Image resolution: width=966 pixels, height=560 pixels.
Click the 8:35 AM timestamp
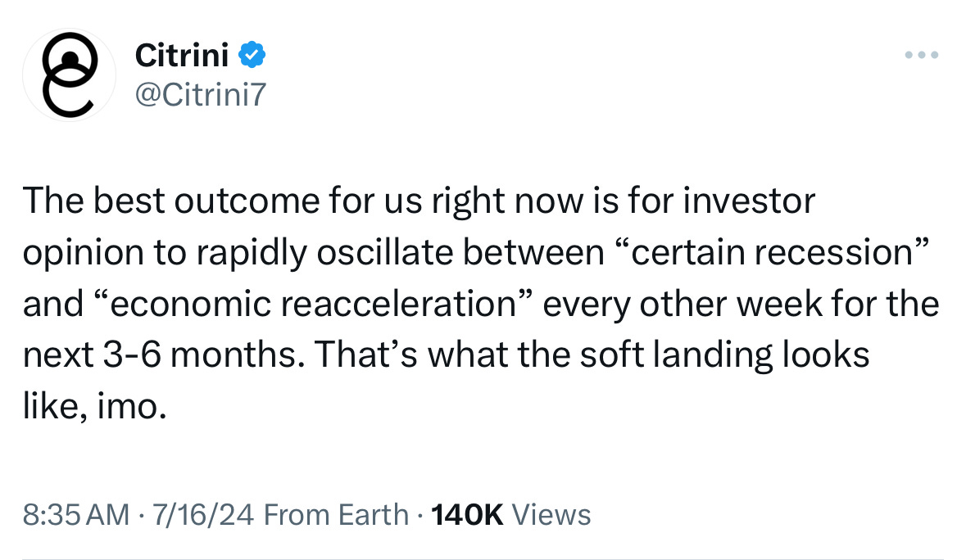pyautogui.click(x=75, y=514)
